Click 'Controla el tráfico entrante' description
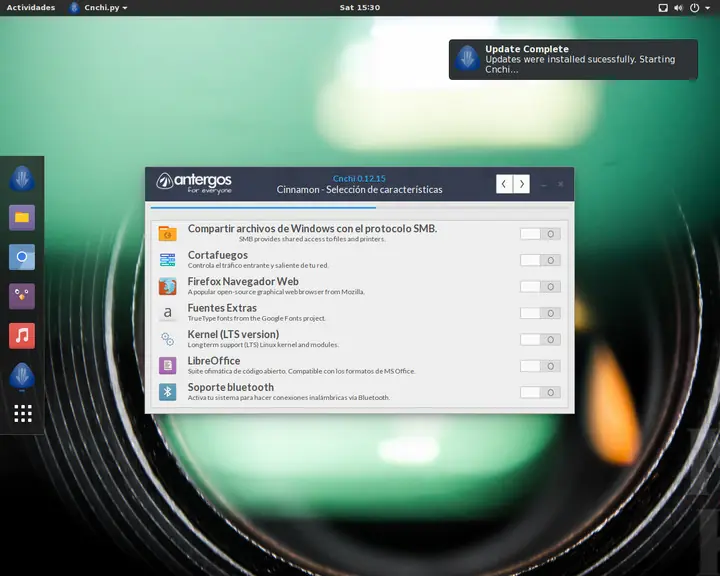 pos(258,265)
